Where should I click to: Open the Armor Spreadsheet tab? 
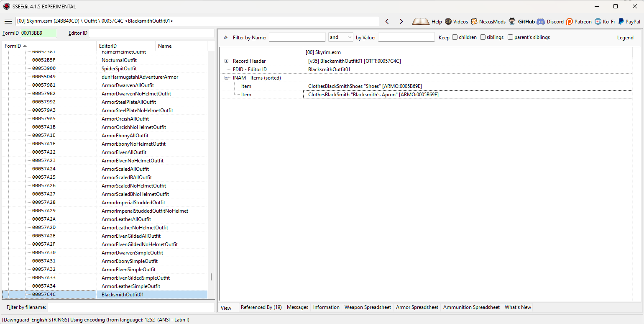click(x=417, y=307)
